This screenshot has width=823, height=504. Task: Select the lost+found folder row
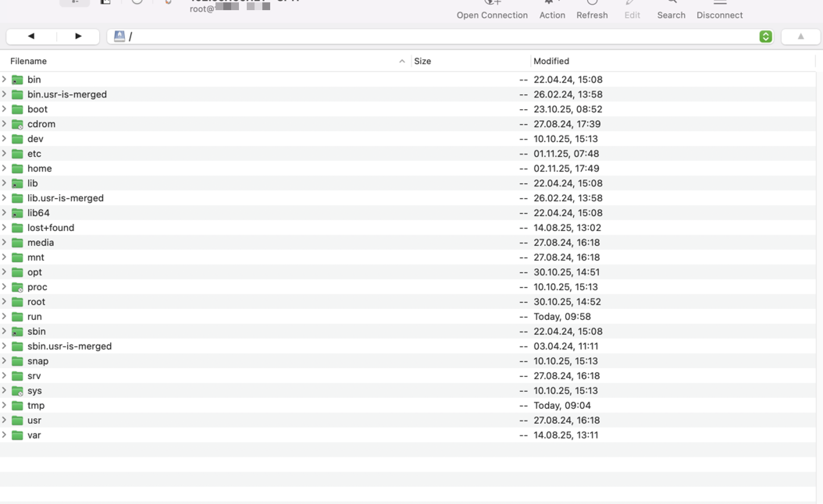(51, 228)
